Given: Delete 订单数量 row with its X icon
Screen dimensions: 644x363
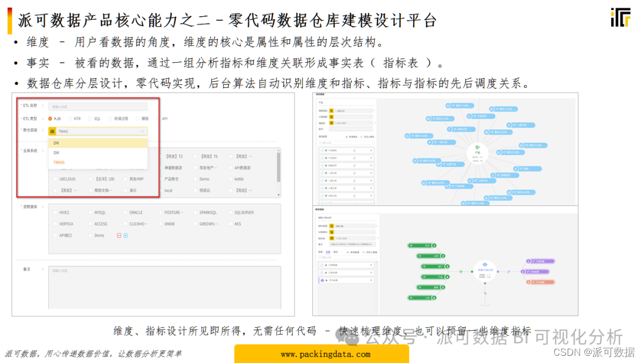Looking at the screenshot, I should [371, 264].
